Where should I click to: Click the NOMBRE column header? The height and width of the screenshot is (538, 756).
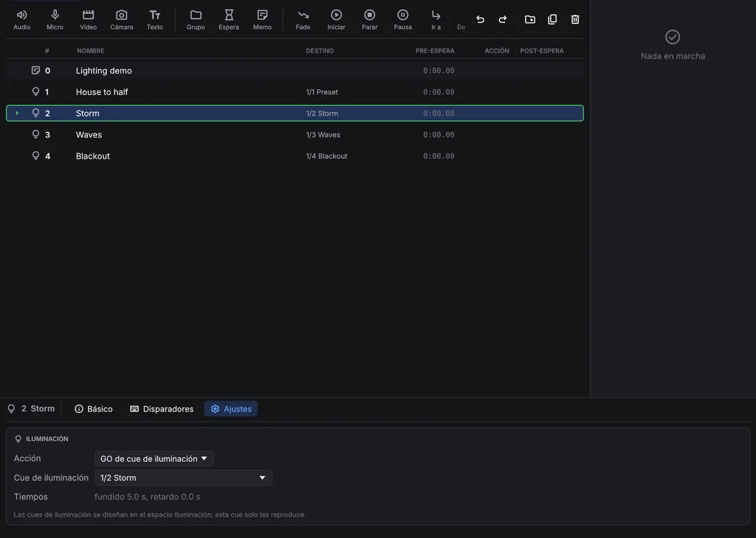click(91, 51)
